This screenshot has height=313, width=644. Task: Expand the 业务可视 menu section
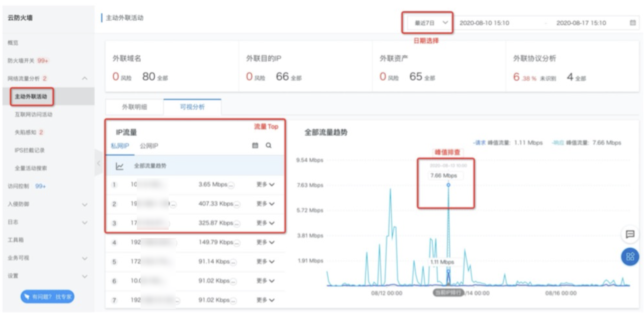85,258
